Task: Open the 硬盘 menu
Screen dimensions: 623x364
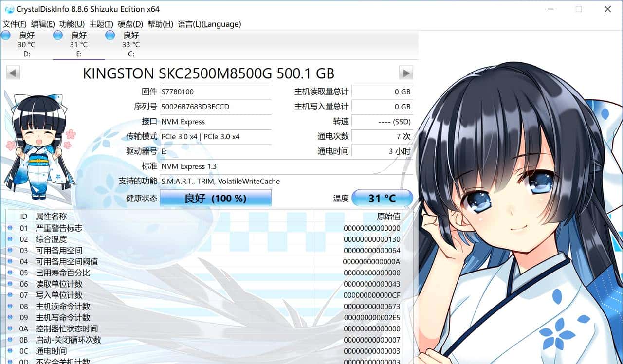Action: tap(130, 24)
